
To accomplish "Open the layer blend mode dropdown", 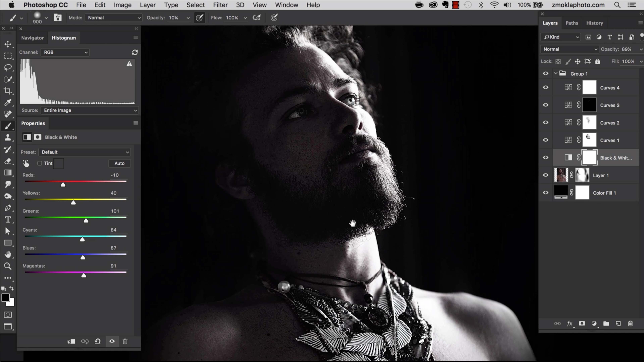I will (570, 49).
